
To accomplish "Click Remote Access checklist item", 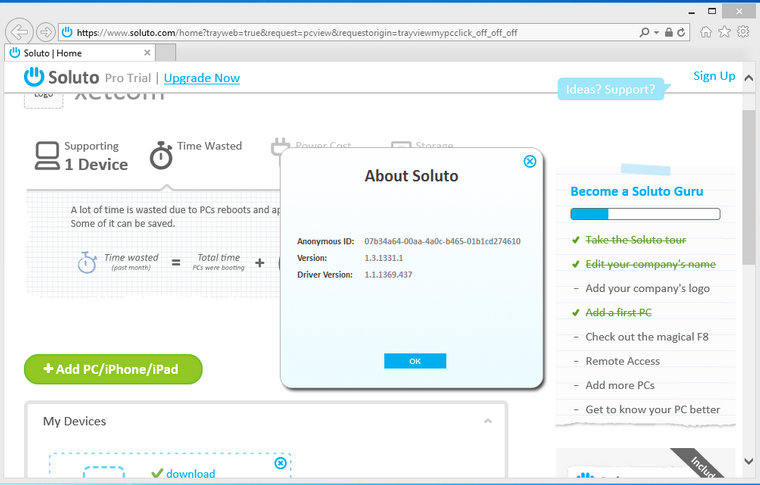I will coord(622,361).
